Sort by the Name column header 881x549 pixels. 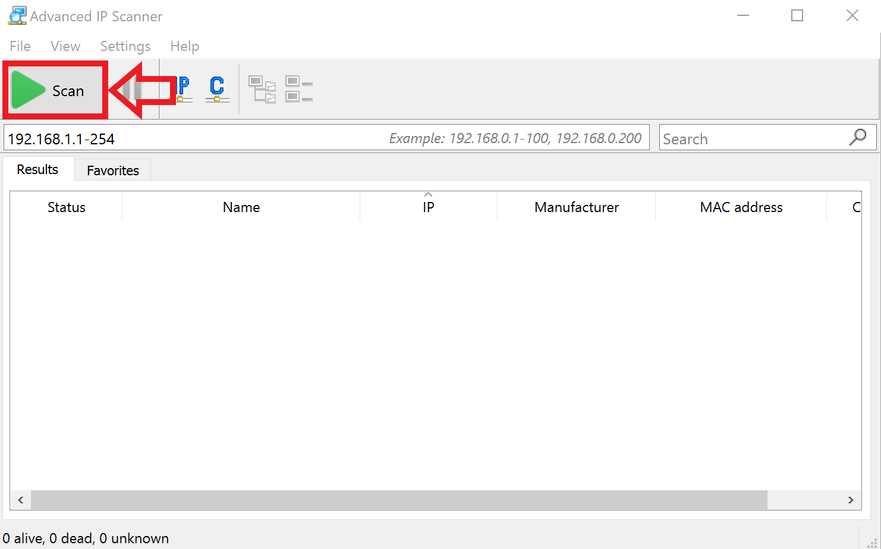pos(241,207)
